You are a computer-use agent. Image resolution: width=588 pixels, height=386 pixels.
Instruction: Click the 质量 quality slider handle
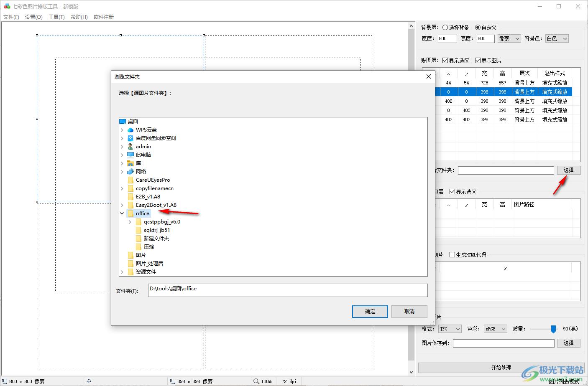(x=553, y=329)
